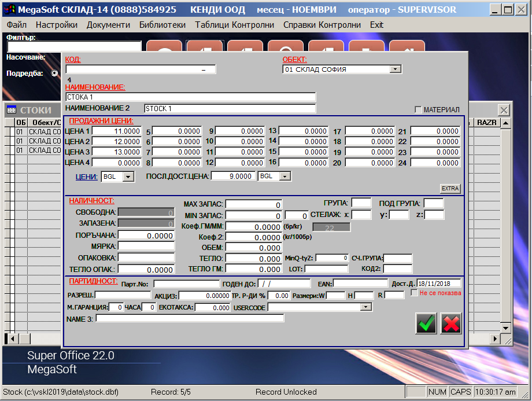
Task: Click the MegaSoft application icon in title bar
Action: 10,10
